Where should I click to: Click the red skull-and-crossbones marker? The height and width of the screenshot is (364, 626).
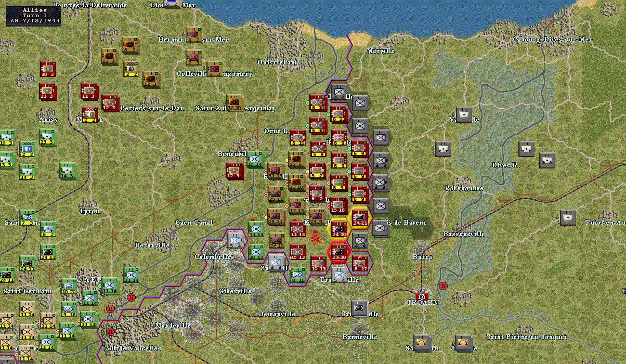pyautogui.click(x=316, y=238)
